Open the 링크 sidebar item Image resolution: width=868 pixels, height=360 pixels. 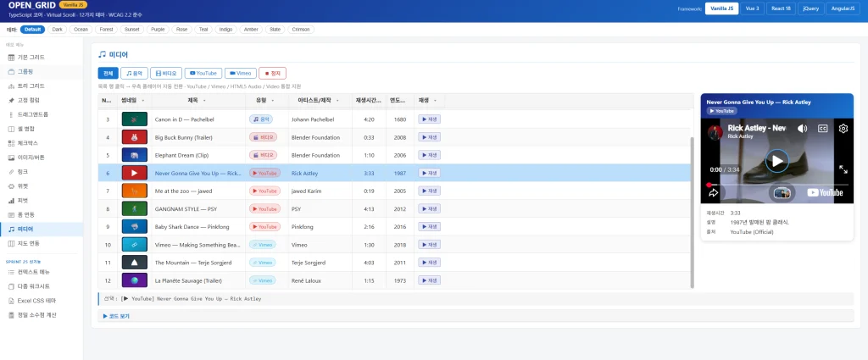point(42,172)
